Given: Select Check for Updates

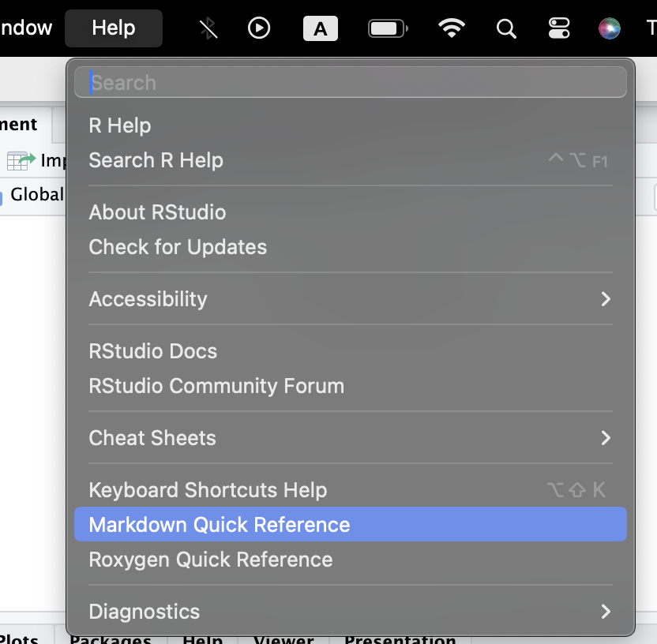Looking at the screenshot, I should 351,247.
